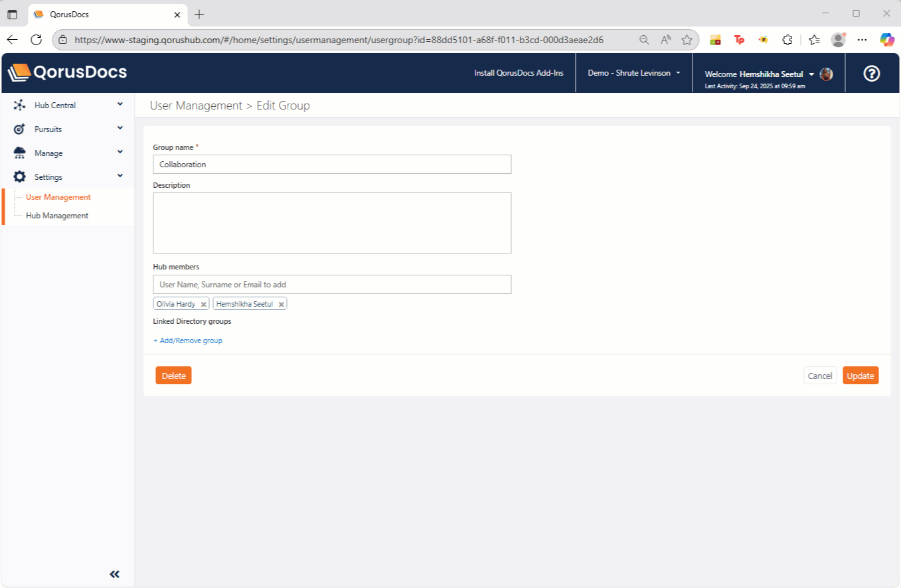Image resolution: width=901 pixels, height=588 pixels.
Task: Click the Update button
Action: click(x=860, y=375)
